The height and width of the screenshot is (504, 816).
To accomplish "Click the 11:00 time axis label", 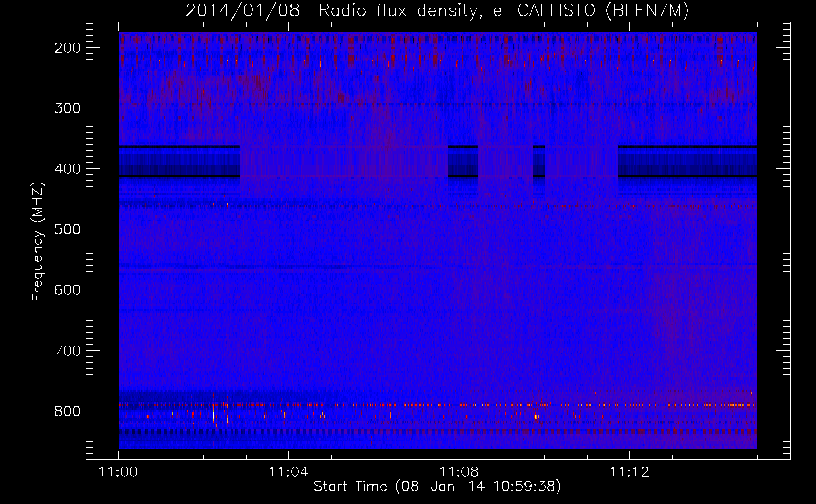I will click(x=118, y=472).
